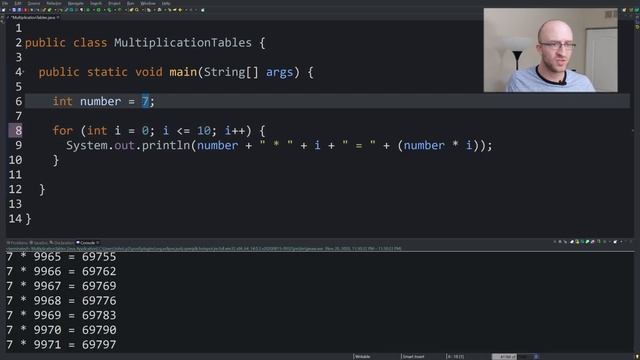Click console line '7 * 9965 = 69755'

click(61, 257)
